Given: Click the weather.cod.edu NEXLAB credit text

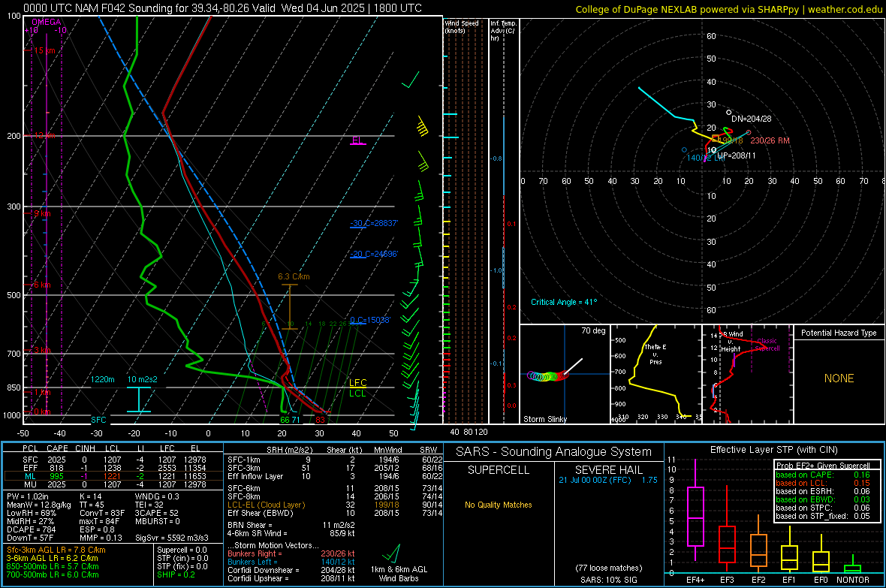Looking at the screenshot, I should click(x=728, y=9).
